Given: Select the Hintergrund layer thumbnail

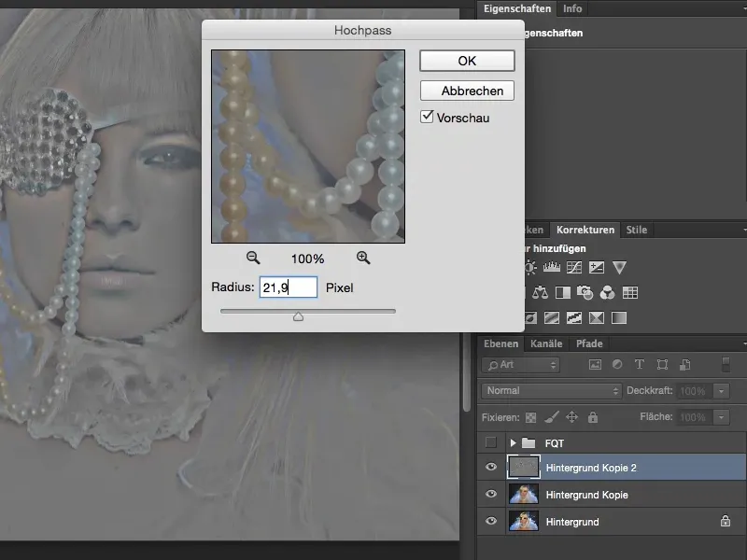Looking at the screenshot, I should click(x=524, y=521).
